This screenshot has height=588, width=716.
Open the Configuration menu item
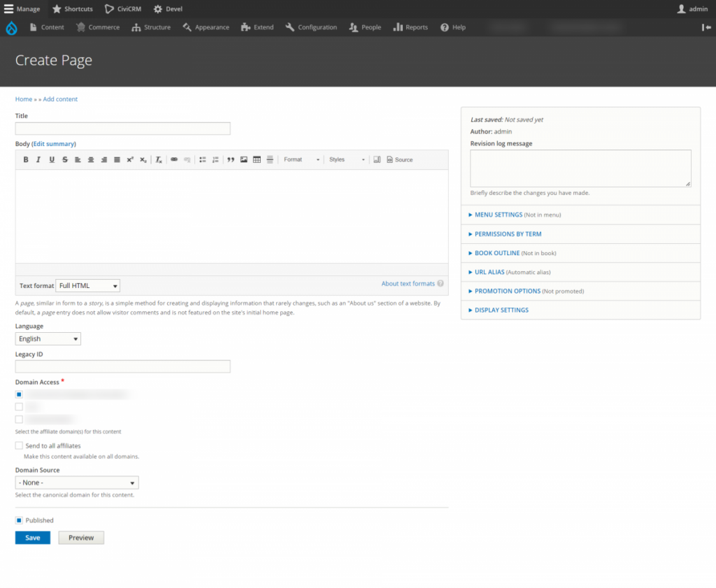point(311,27)
